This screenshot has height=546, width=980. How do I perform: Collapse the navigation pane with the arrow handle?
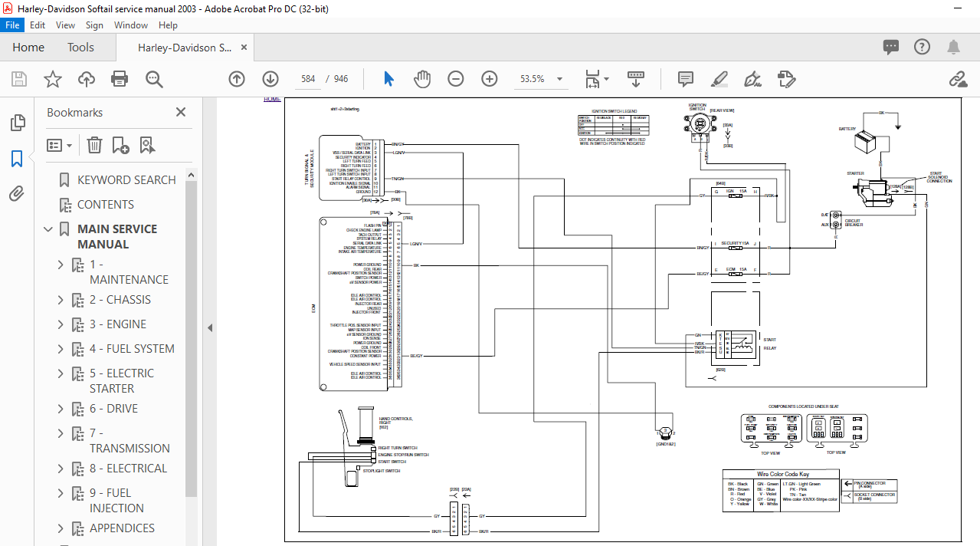pyautogui.click(x=210, y=327)
